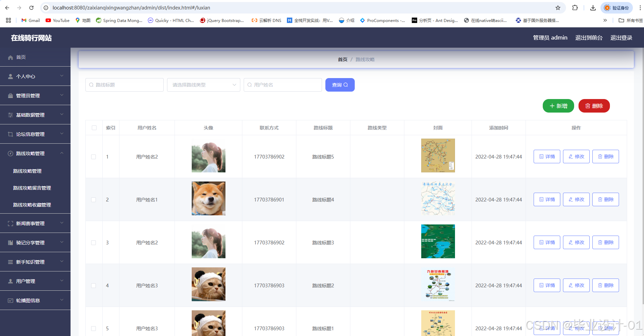The image size is (644, 336).
Task: Check the row 4 checkbox for 路线标题2
Action: coord(93,286)
